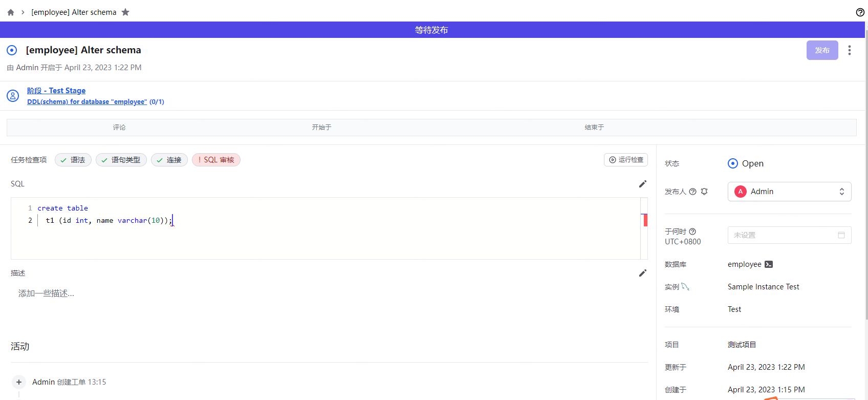Click the Open status label
Screen dimensions: 868x400
tap(753, 163)
